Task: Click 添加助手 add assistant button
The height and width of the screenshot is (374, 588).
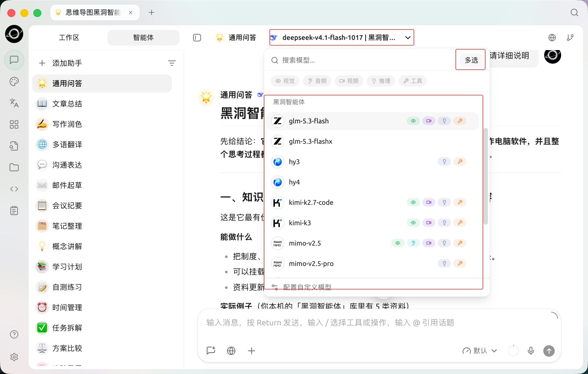Action: 60,63
